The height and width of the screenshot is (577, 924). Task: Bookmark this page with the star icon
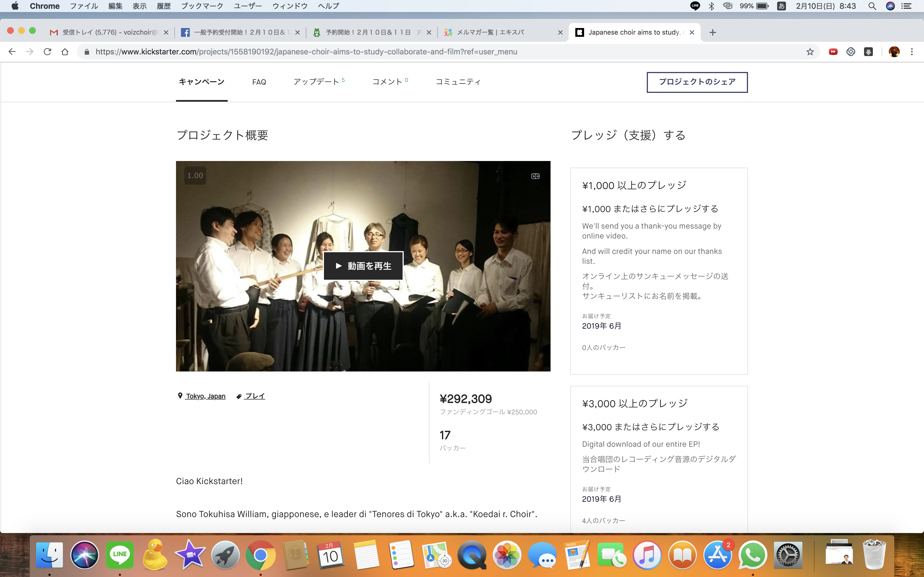pos(810,52)
